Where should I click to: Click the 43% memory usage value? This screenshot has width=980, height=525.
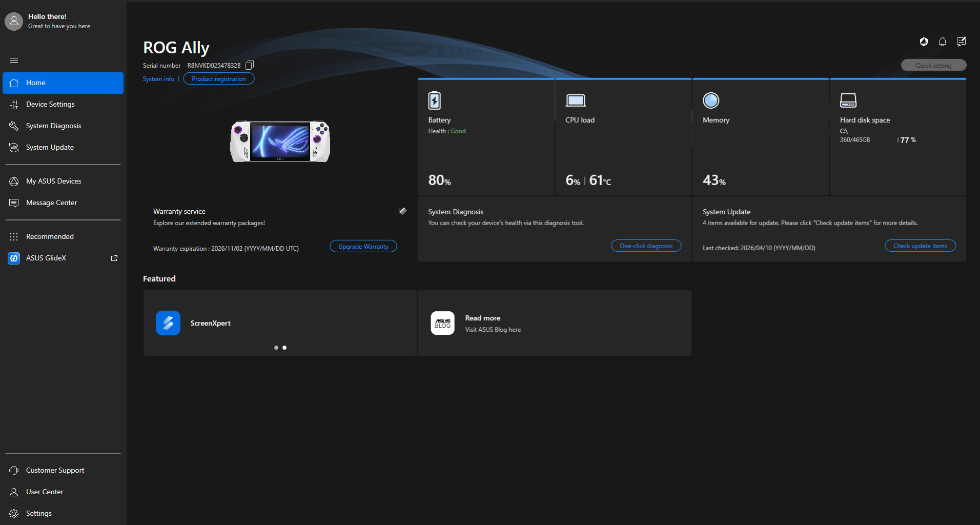tap(714, 180)
